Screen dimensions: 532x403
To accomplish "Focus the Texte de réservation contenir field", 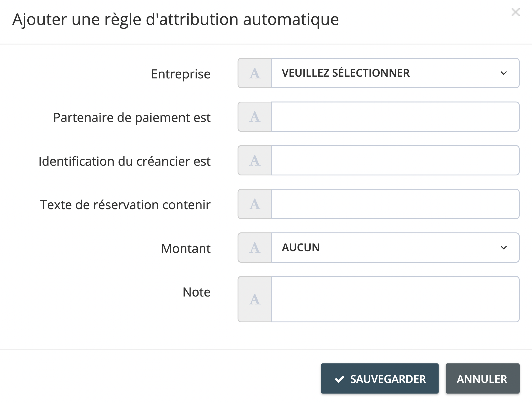I will click(x=395, y=204).
